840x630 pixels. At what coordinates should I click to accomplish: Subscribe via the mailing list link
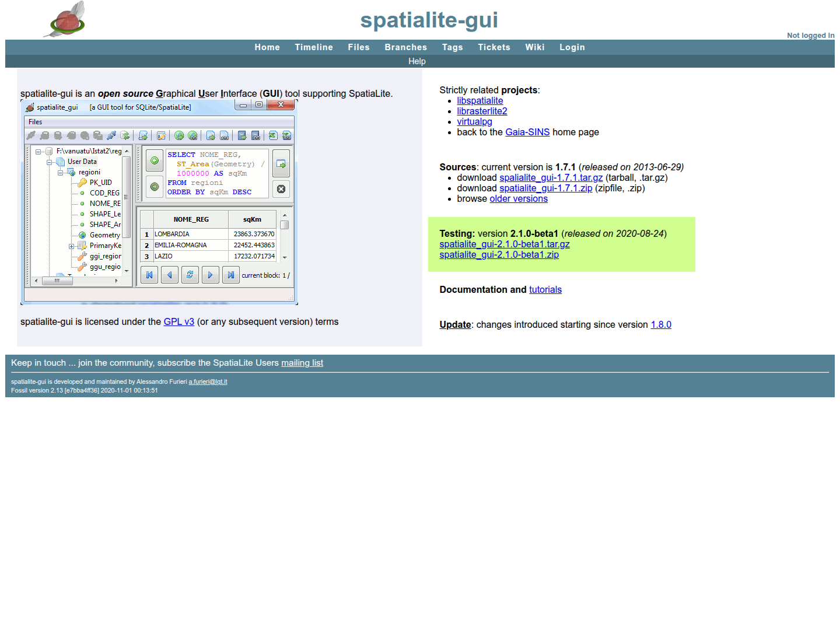click(302, 363)
